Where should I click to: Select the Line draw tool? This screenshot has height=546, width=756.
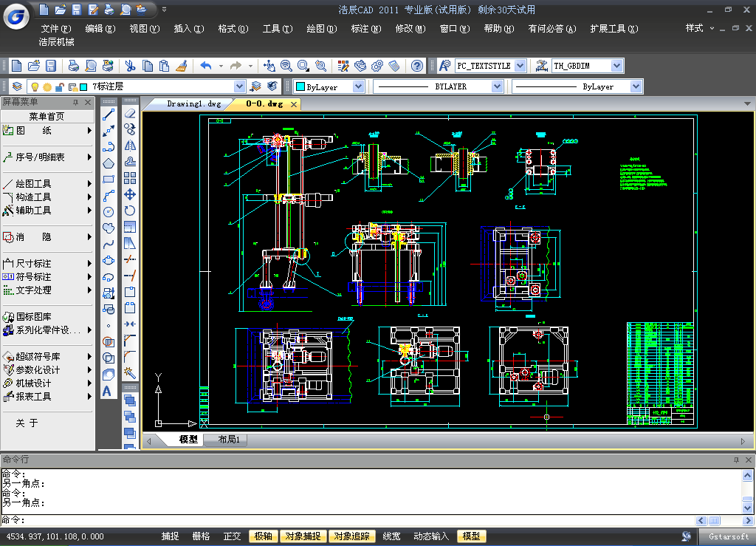tap(109, 115)
